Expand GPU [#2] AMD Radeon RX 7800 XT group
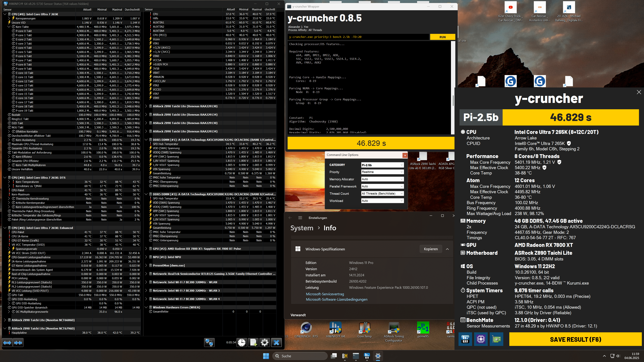The image size is (644, 362). (x=146, y=249)
